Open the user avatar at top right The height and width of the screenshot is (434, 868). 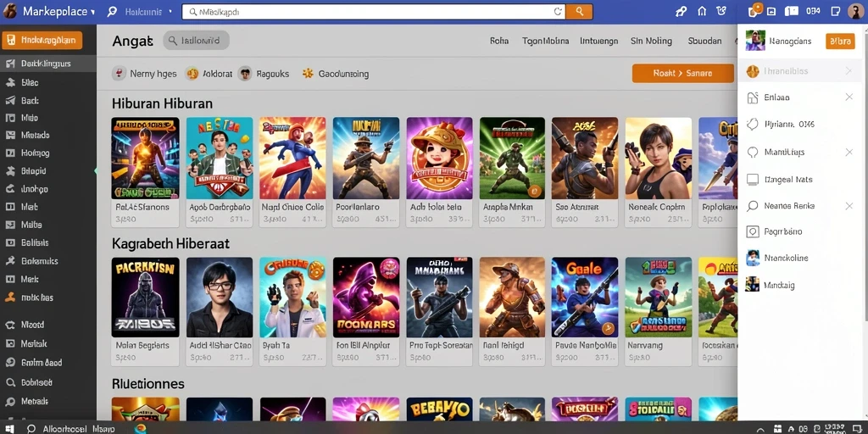pyautogui.click(x=856, y=11)
